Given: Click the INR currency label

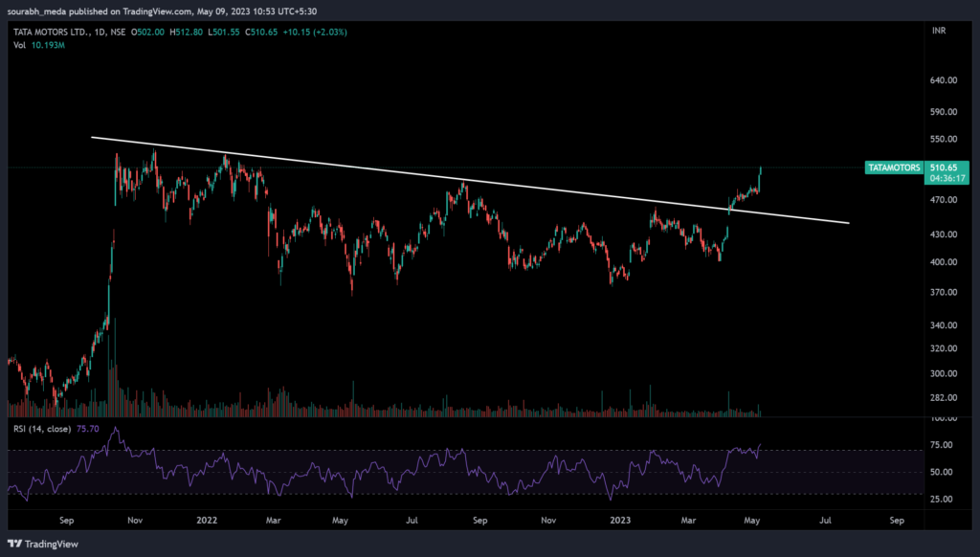Looking at the screenshot, I should point(939,31).
